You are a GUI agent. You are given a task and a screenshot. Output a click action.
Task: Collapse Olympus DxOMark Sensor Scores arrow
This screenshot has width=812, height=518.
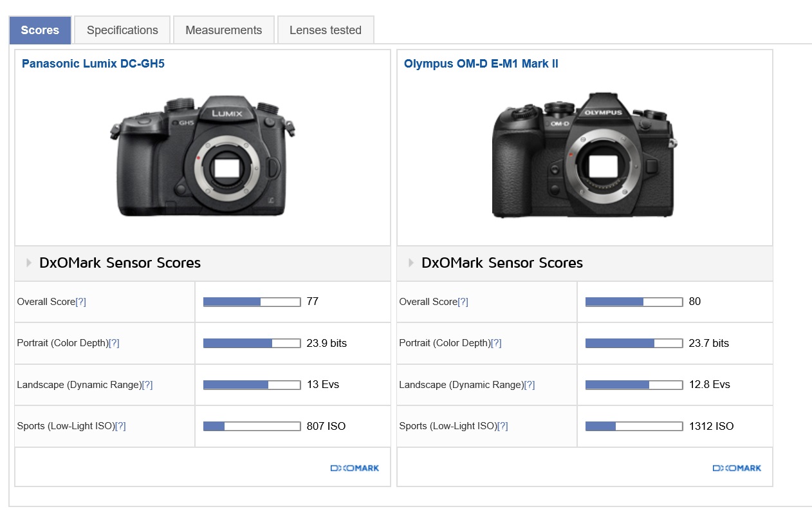tap(411, 263)
